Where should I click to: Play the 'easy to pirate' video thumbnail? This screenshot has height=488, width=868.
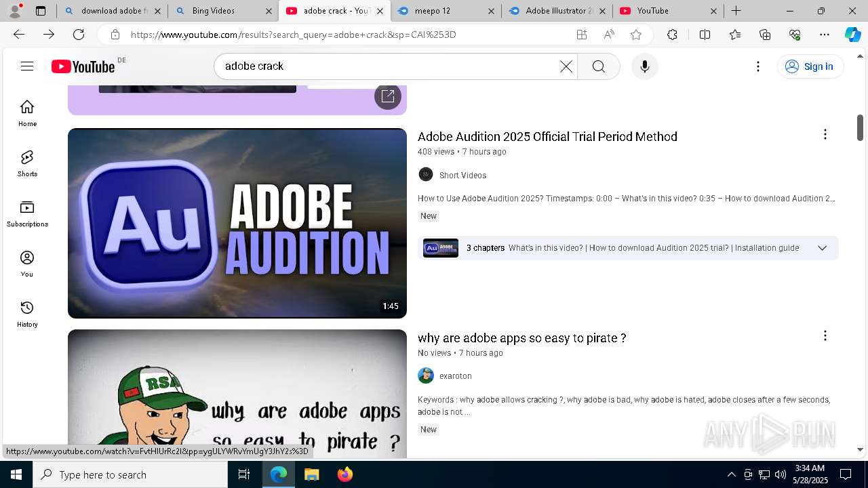237,393
